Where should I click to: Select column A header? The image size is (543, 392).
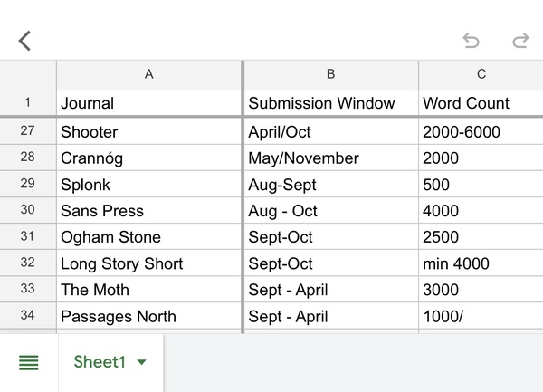149,74
